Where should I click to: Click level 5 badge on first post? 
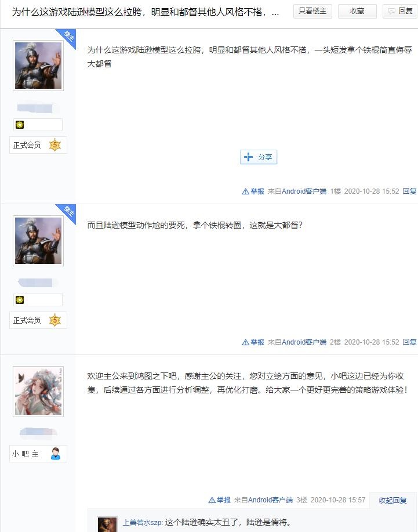[55, 145]
